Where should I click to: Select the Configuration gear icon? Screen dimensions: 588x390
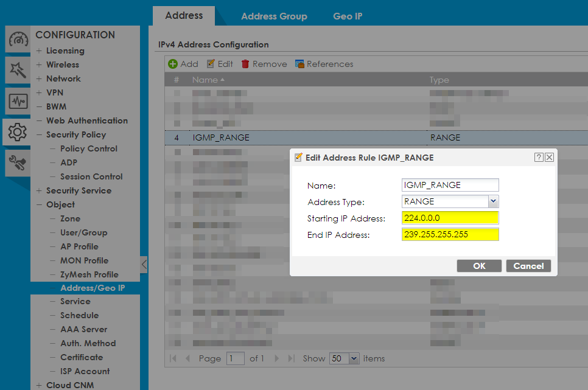17,132
